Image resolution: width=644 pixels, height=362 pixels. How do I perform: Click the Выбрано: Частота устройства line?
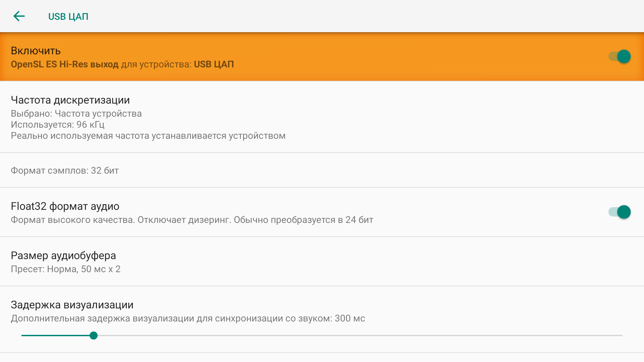(76, 114)
